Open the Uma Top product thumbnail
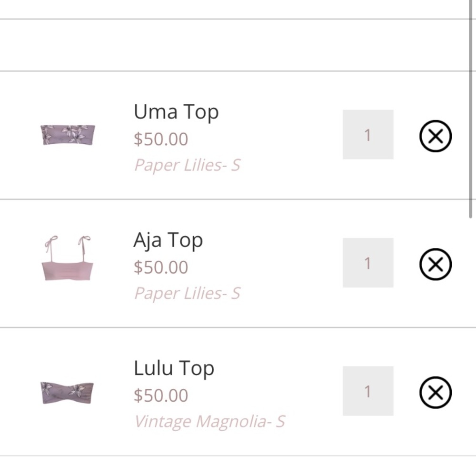This screenshot has height=476, width=476. [68, 135]
